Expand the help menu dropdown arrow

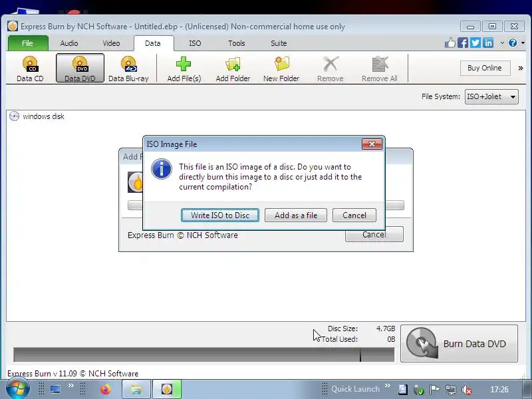coord(523,43)
